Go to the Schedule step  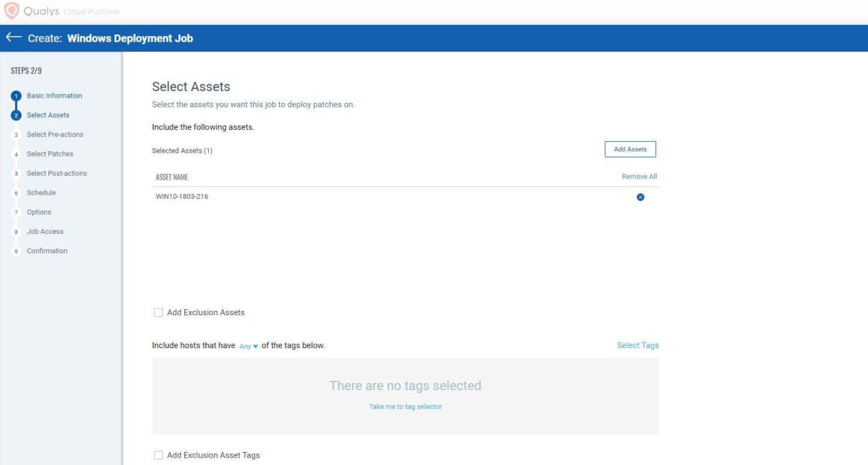pos(41,192)
